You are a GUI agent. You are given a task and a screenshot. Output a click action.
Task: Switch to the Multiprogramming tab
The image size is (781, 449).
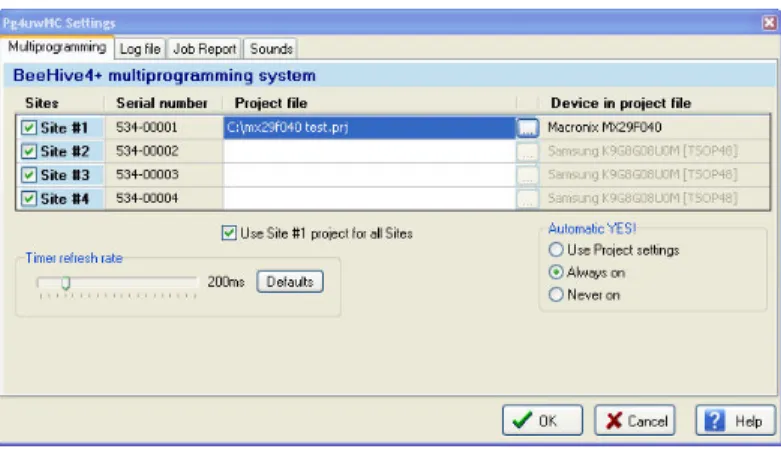pyautogui.click(x=57, y=47)
